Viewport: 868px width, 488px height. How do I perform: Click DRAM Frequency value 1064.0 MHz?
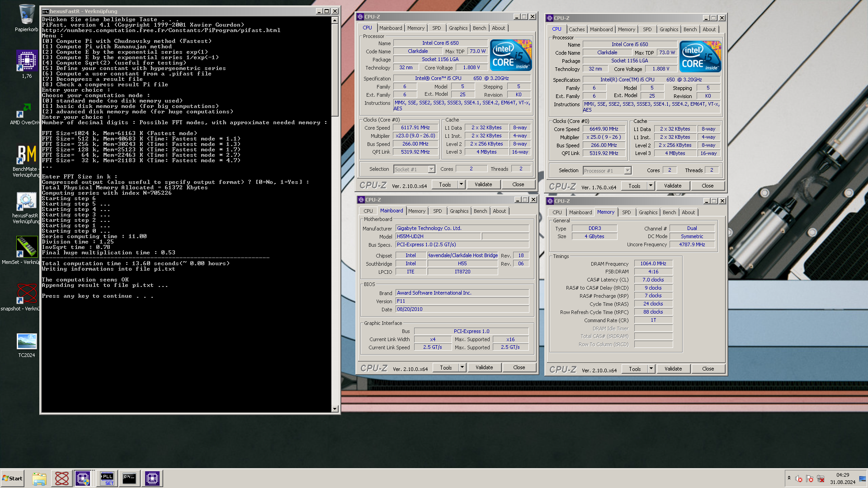(653, 264)
